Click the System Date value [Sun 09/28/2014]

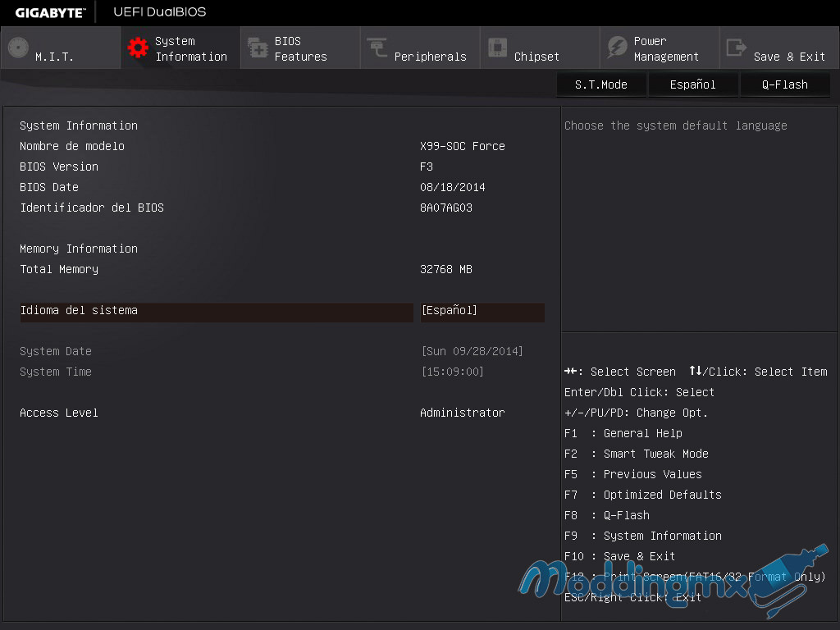472,351
